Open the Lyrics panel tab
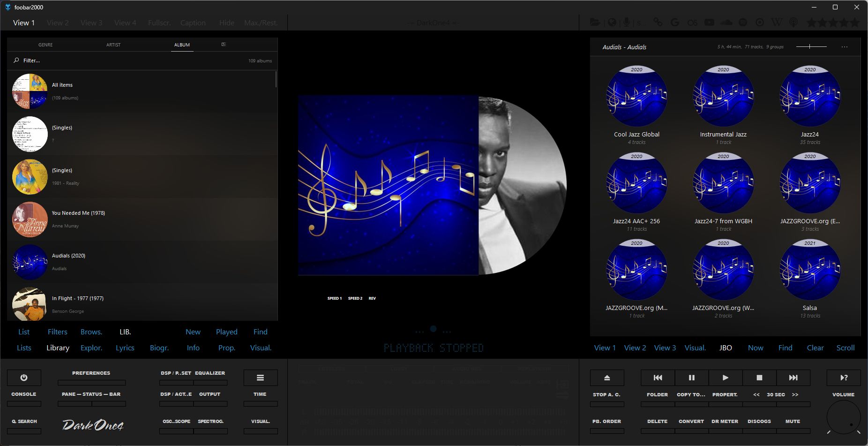Image resolution: width=868 pixels, height=446 pixels. coord(125,348)
